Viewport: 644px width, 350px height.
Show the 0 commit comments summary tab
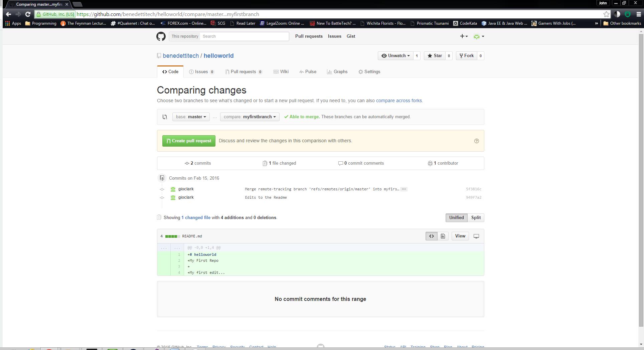[x=361, y=163]
